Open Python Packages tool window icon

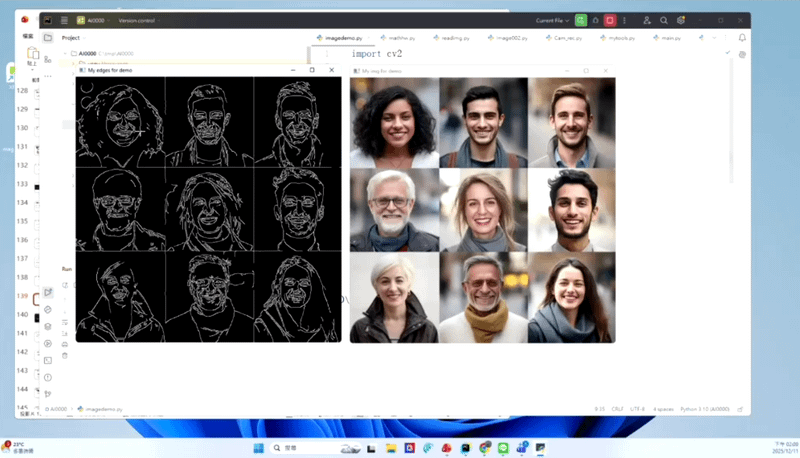(48, 326)
